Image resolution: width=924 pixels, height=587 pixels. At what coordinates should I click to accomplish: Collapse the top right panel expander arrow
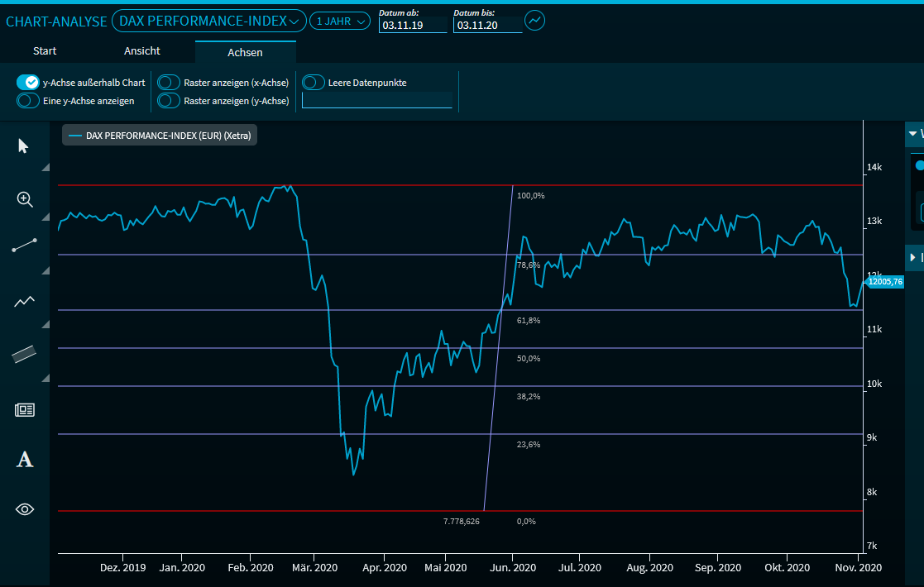coord(913,133)
